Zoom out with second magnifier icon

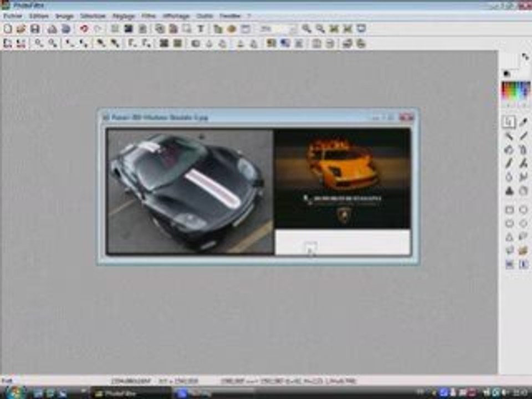(x=320, y=29)
